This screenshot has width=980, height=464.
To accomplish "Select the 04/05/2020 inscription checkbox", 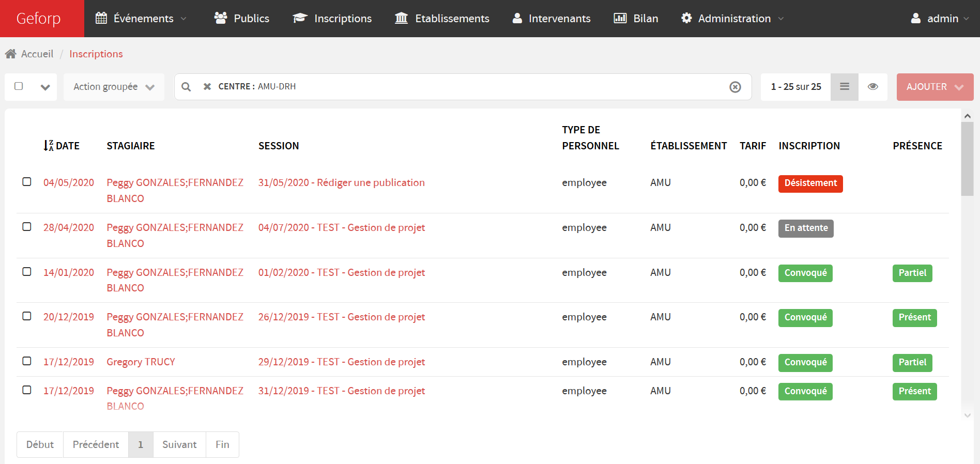I will (x=27, y=182).
